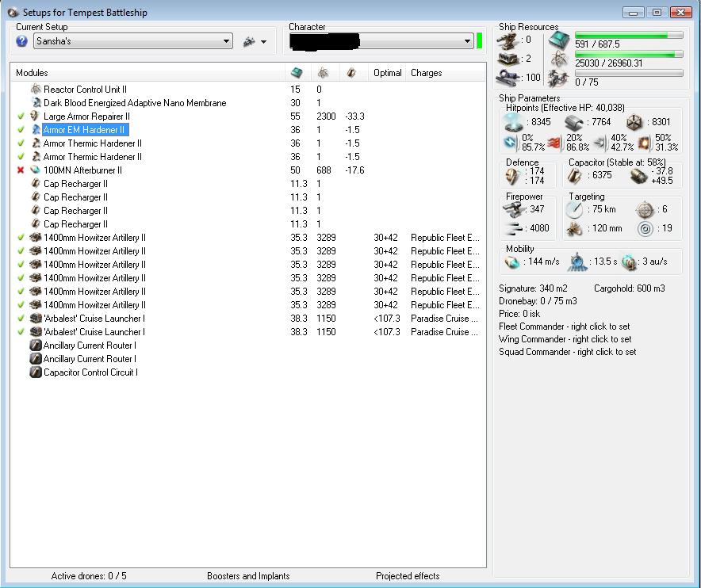701x588 pixels.
Task: Select the Reactor Control Unit II module
Action: point(85,90)
